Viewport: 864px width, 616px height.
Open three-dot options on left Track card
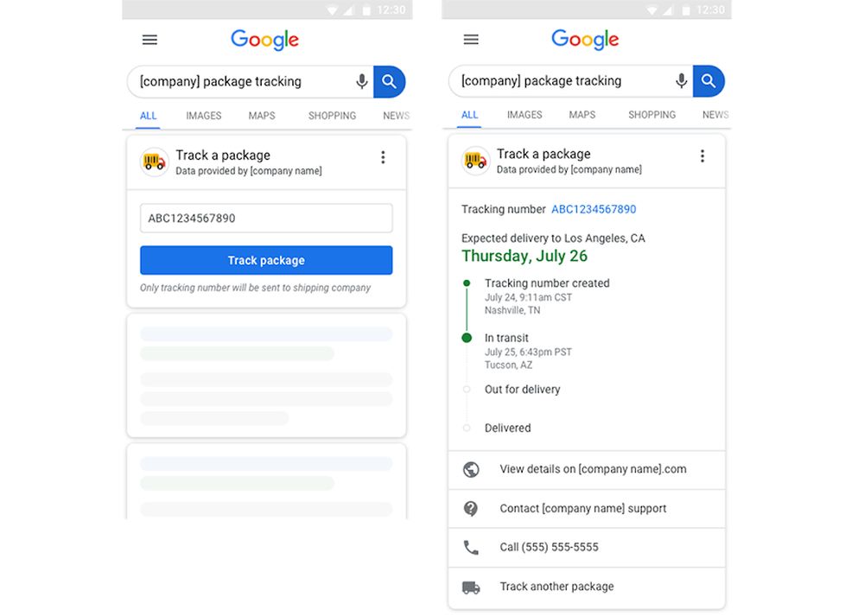(x=383, y=157)
